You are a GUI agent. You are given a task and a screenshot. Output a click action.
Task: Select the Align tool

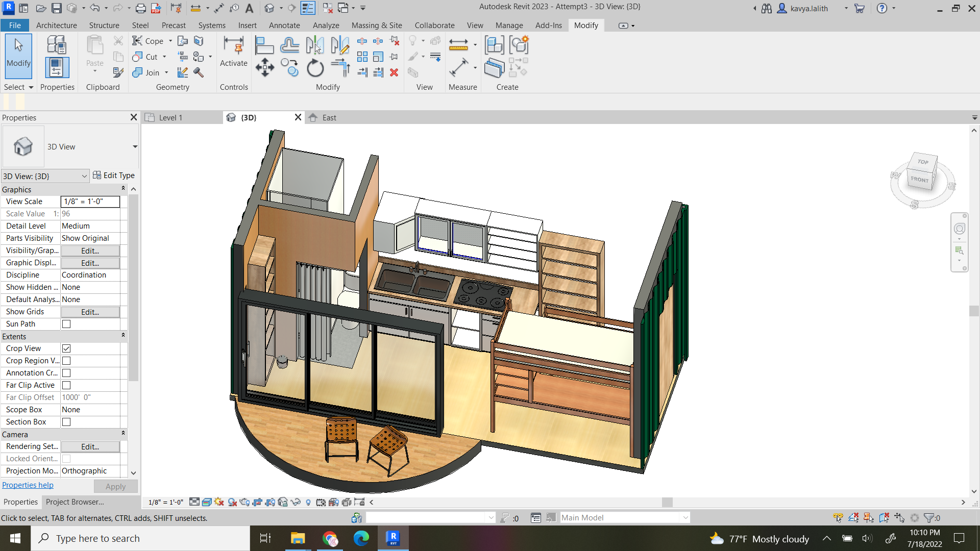[x=264, y=45]
